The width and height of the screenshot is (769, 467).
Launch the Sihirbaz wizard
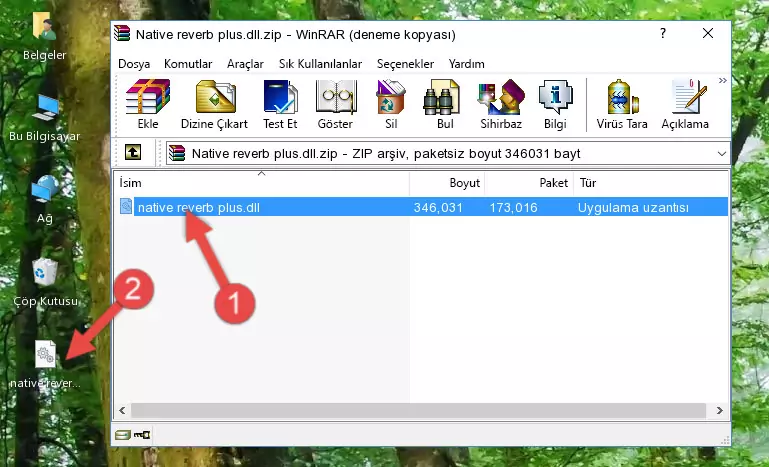tap(501, 104)
